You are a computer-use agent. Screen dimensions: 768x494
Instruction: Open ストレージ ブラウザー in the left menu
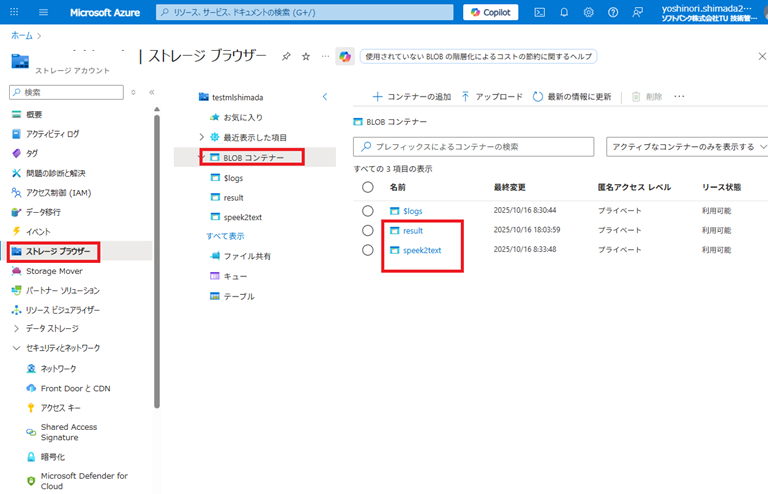pyautogui.click(x=57, y=251)
